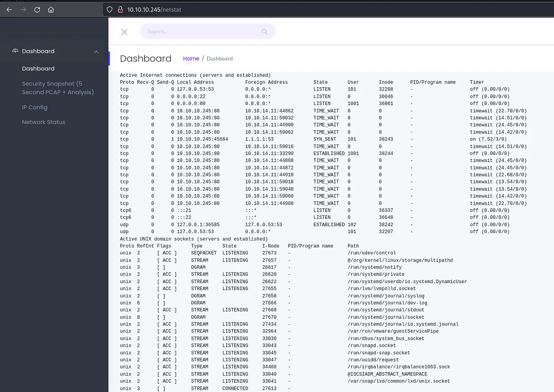The width and height of the screenshot is (554, 392).
Task: Collapse the Dashboard menu chevron
Action: tap(96, 52)
